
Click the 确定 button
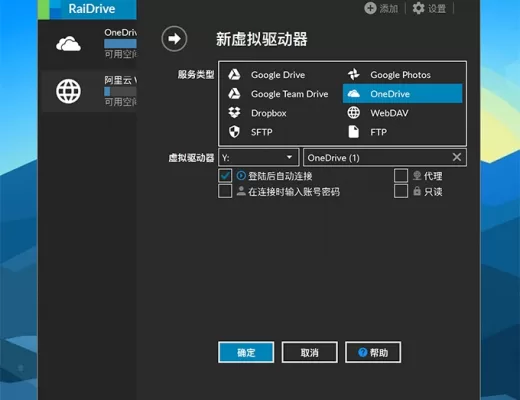tap(246, 352)
